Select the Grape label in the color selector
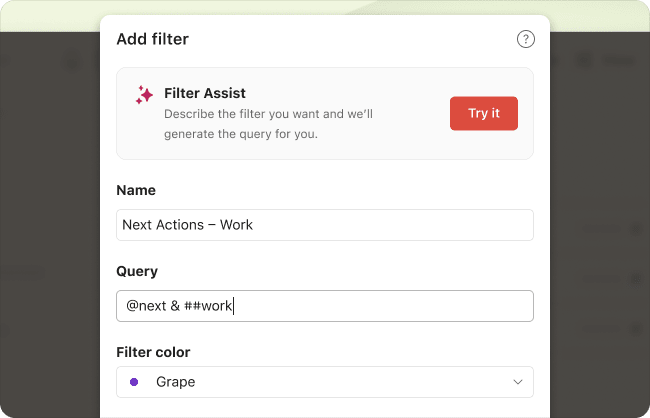This screenshot has width=650, height=418. 176,382
